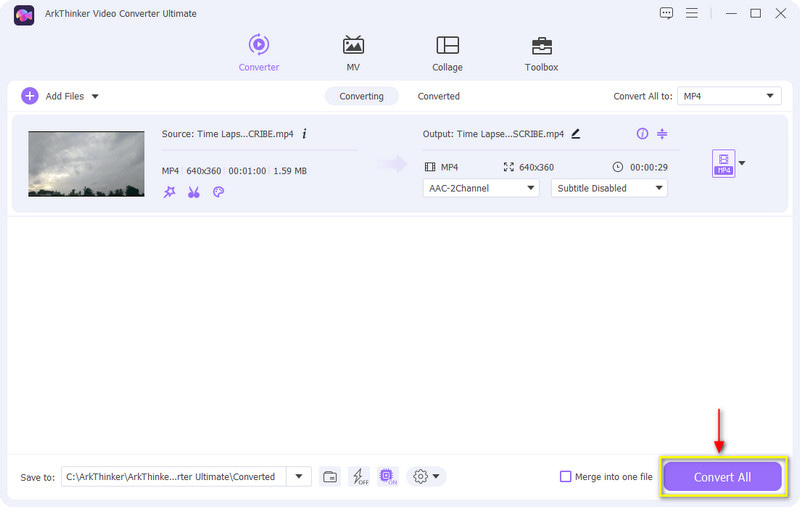Click the cloudy sky video thumbnail

pyautogui.click(x=86, y=164)
